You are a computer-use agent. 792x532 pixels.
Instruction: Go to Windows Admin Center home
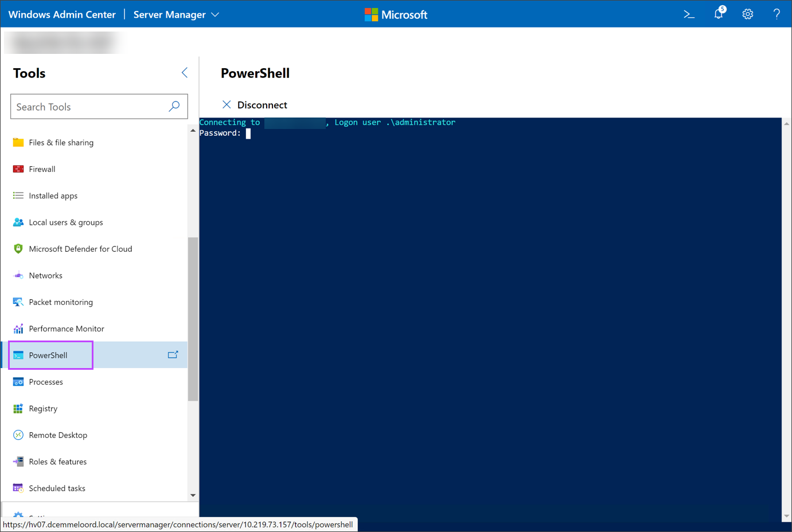tap(62, 14)
